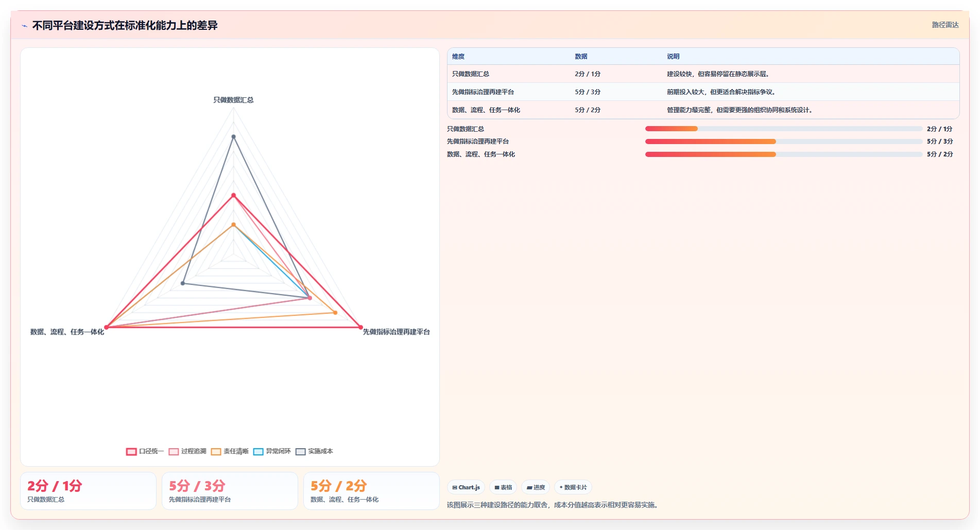Screen dimensions: 980x530
Task: Click the 先做指标治理再建平台 progress bar
Action: point(784,142)
